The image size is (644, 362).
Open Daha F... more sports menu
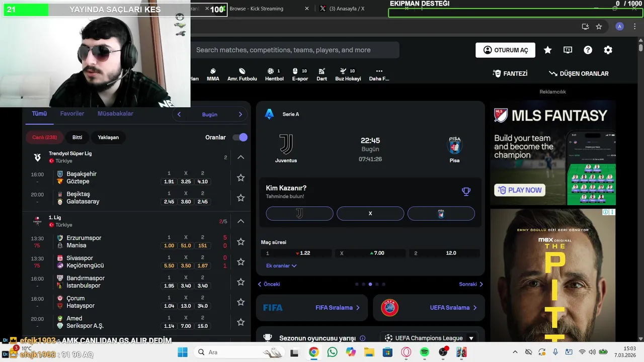379,74
